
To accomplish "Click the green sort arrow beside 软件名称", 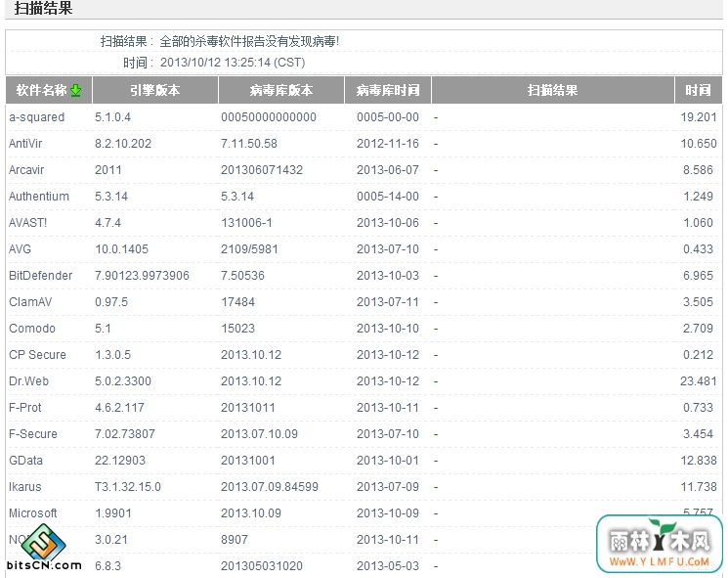I will coord(75,91).
